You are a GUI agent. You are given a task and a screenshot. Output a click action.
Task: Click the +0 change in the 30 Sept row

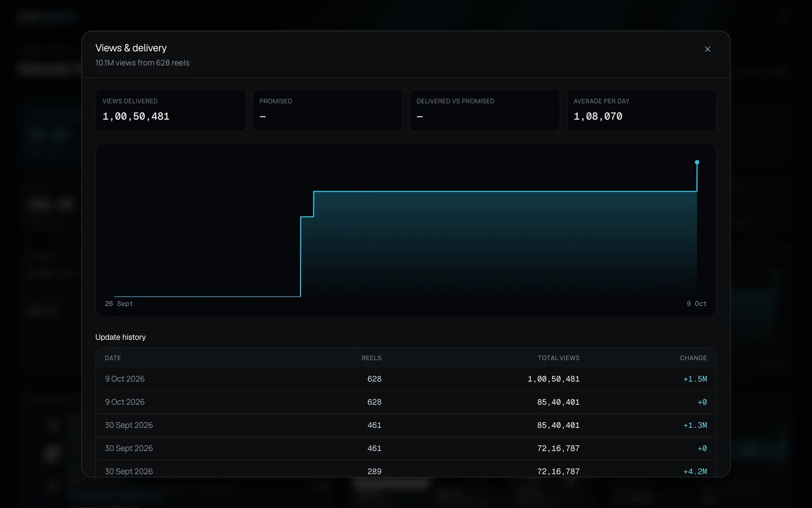702,449
